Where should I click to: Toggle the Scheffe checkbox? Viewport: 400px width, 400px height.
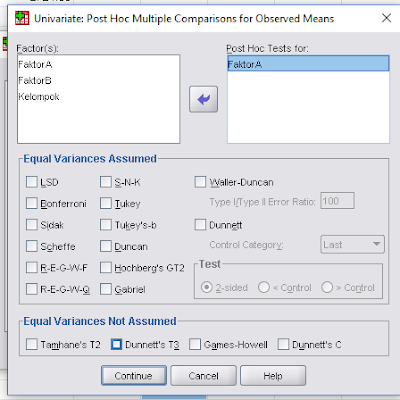pos(32,246)
